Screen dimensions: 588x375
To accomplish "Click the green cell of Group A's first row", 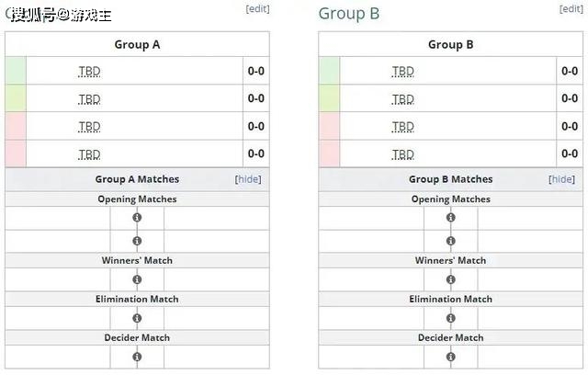I will click(16, 71).
